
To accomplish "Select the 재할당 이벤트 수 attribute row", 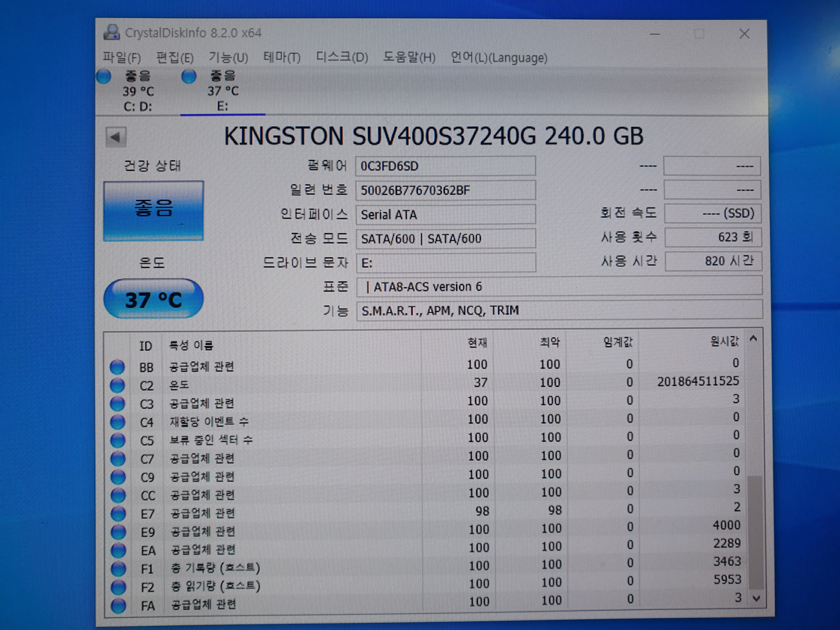I will click(x=425, y=420).
